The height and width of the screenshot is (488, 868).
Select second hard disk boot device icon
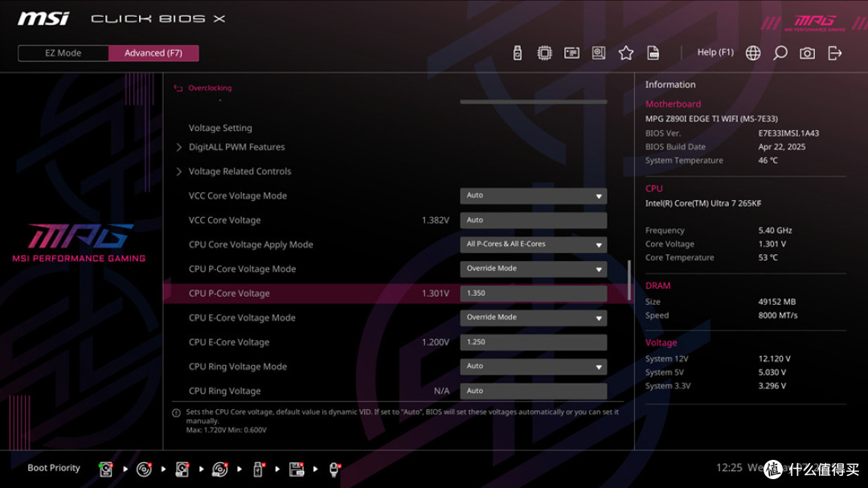(x=182, y=470)
